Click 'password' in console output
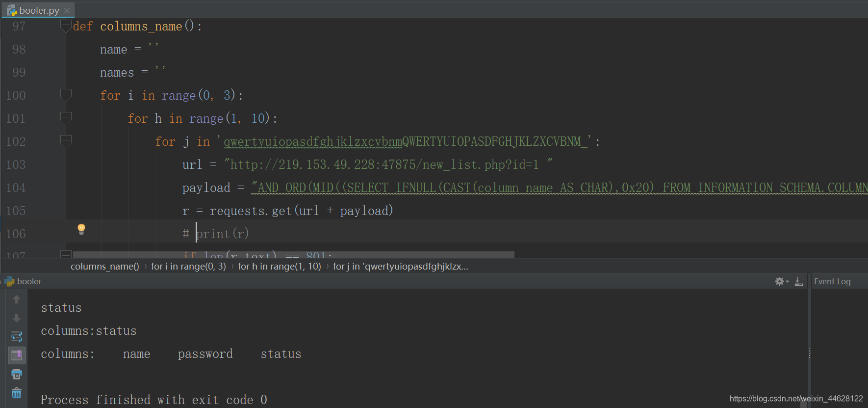The width and height of the screenshot is (868, 408). (205, 354)
